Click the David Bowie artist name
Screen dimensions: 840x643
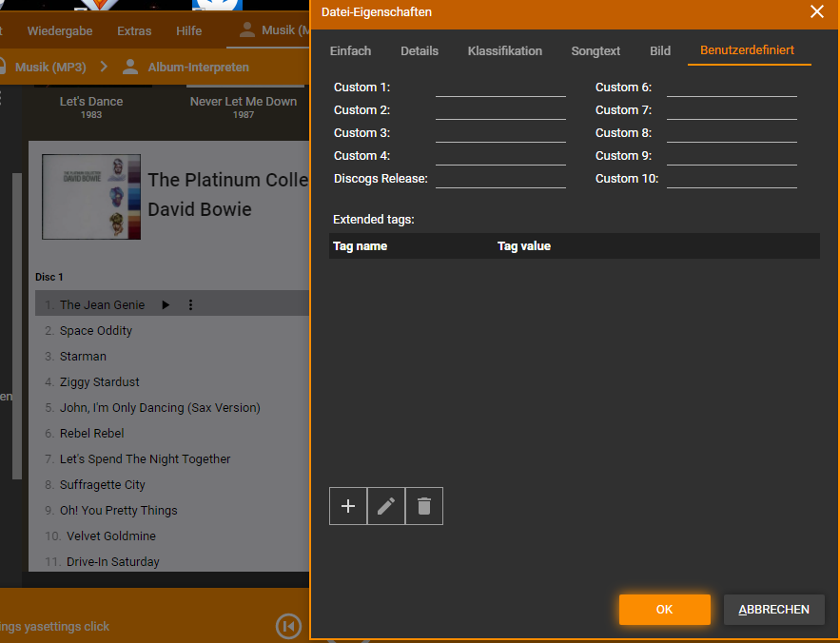point(200,209)
